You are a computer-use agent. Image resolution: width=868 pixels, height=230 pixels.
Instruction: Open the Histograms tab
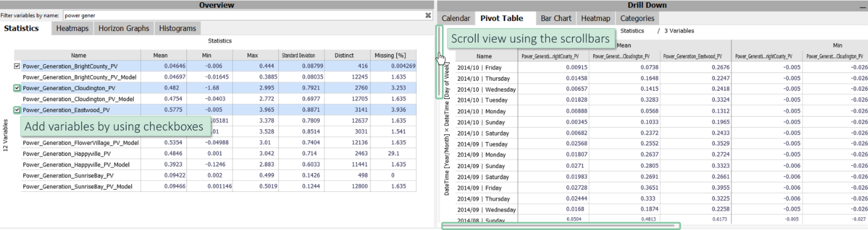coord(178,28)
